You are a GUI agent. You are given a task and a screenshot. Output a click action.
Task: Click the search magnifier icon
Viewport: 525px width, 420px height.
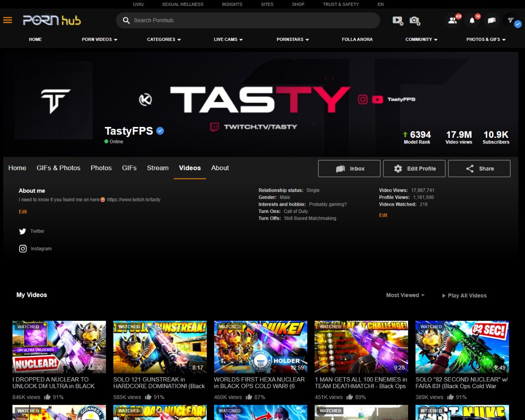point(126,20)
